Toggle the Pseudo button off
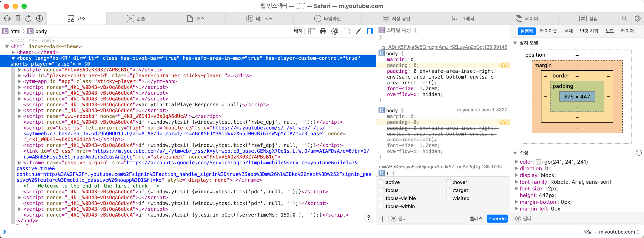The height and width of the screenshot is (238, 644). (x=497, y=219)
